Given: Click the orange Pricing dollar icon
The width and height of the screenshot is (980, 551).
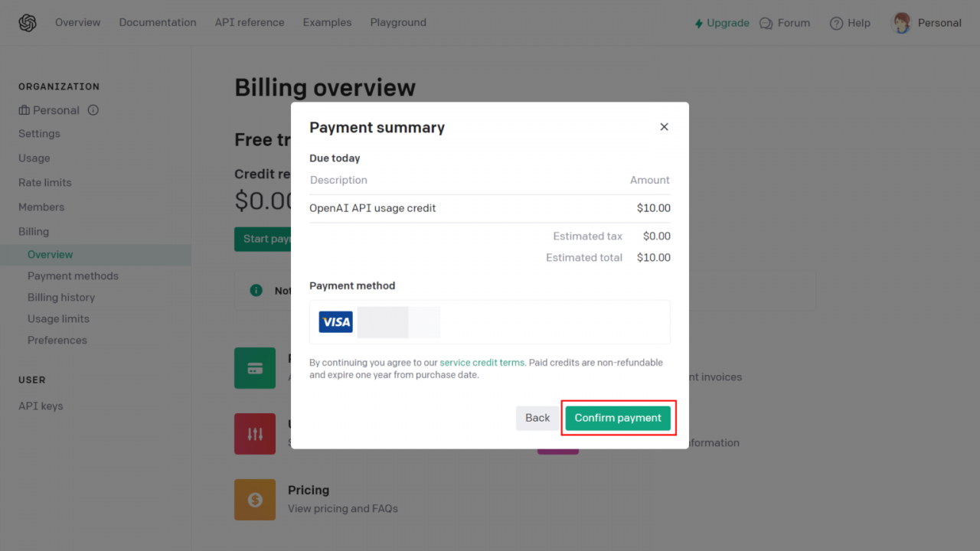Looking at the screenshot, I should click(x=255, y=500).
